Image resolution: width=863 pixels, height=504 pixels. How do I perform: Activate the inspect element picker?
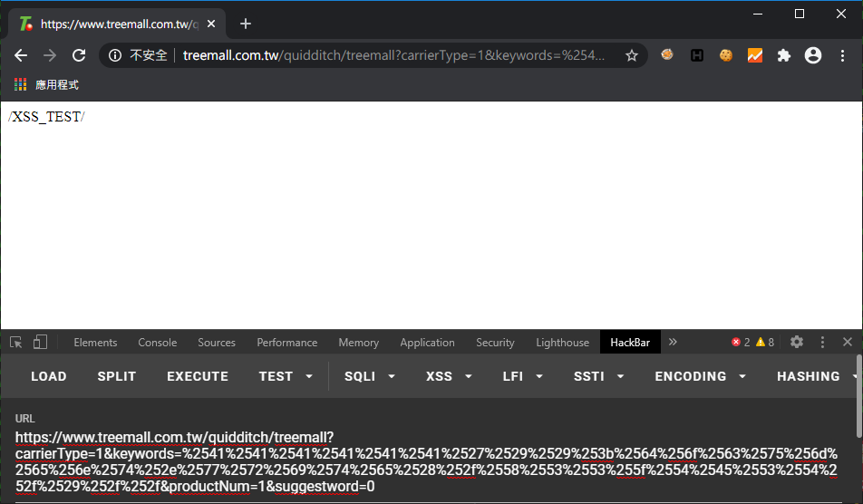coord(16,343)
